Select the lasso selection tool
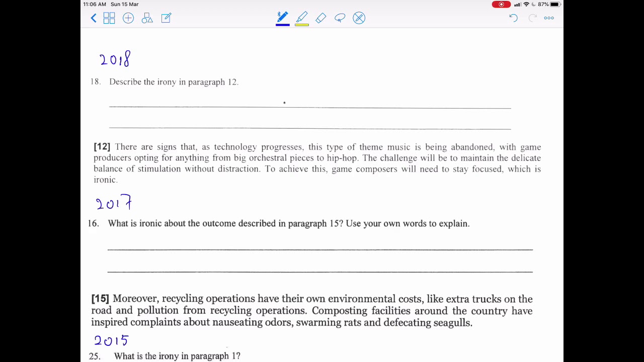This screenshot has height=362, width=644. coord(340,18)
